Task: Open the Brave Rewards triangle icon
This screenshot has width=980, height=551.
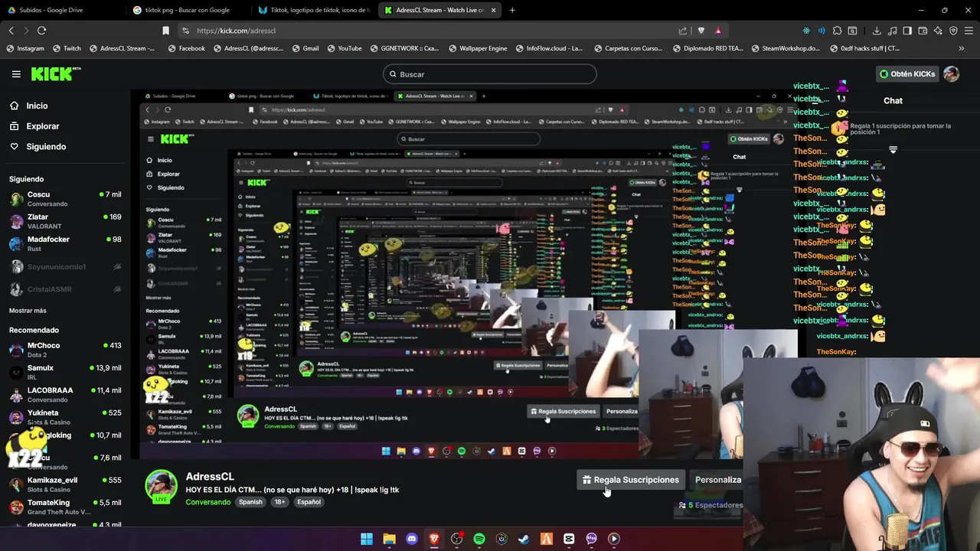Action: pyautogui.click(x=718, y=31)
